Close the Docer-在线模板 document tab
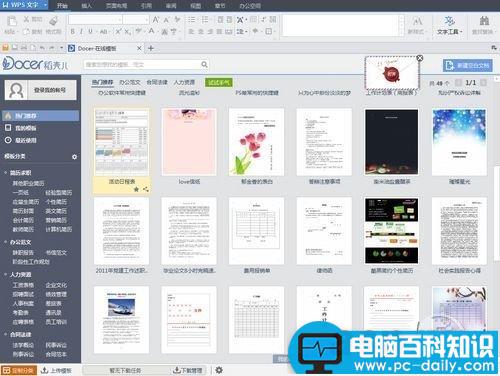 click(x=139, y=48)
